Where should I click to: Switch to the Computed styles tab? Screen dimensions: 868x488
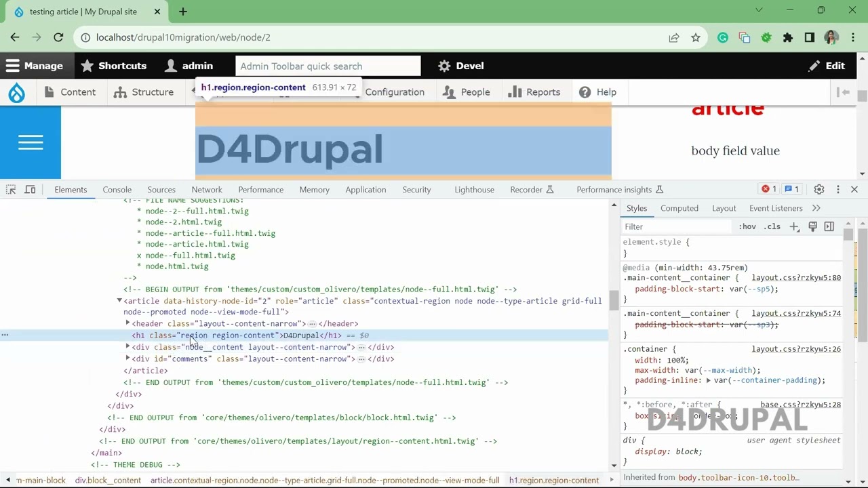(x=679, y=208)
